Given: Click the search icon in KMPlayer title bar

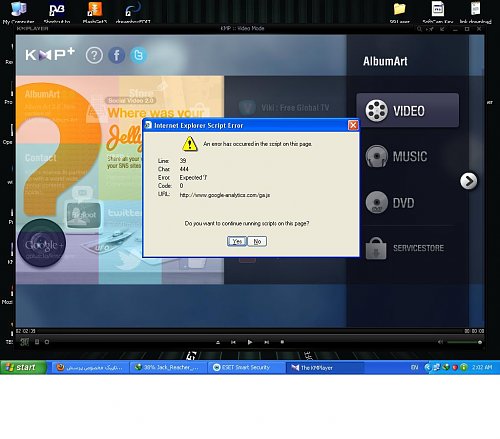Looking at the screenshot, I should (419, 29).
